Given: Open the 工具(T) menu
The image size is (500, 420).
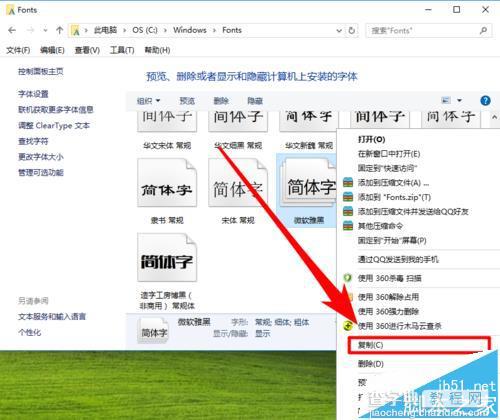Looking at the screenshot, I should pyautogui.click(x=122, y=50).
